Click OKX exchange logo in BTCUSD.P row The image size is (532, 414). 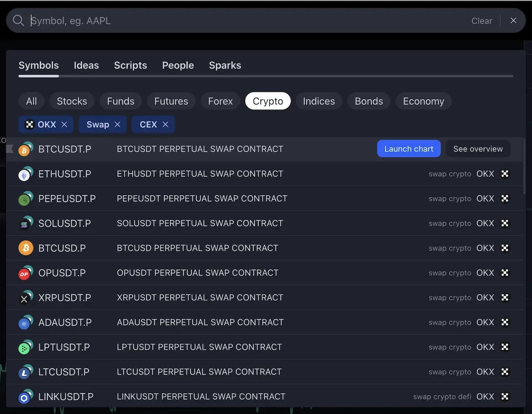point(505,248)
